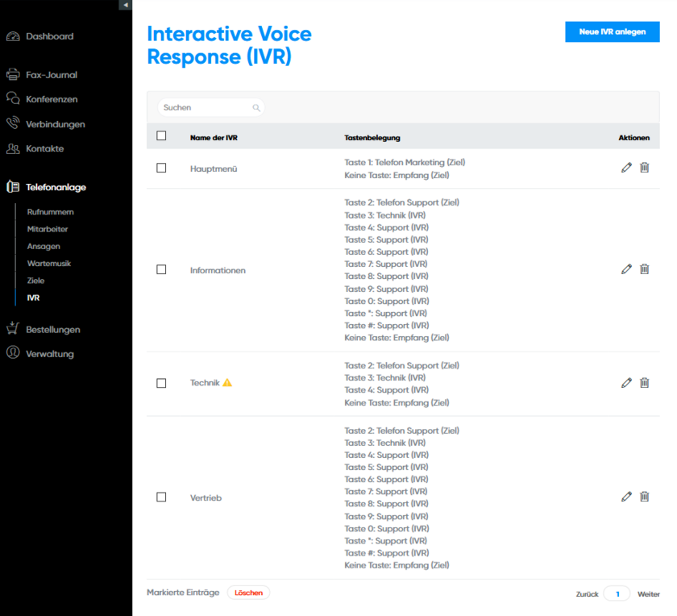Image resolution: width=677 pixels, height=616 pixels.
Task: Select the Vertrieb row checkbox
Action: pyautogui.click(x=161, y=497)
